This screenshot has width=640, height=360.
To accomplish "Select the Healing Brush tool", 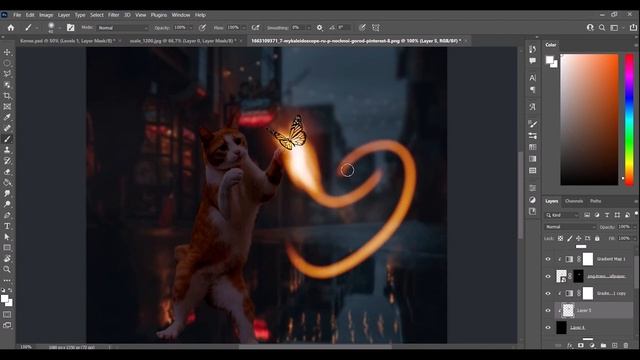I will point(7,128).
